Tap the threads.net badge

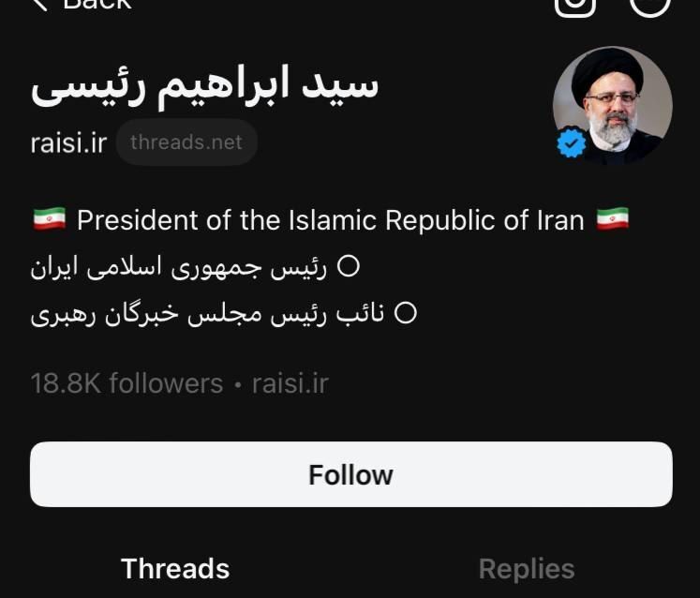coord(186,142)
